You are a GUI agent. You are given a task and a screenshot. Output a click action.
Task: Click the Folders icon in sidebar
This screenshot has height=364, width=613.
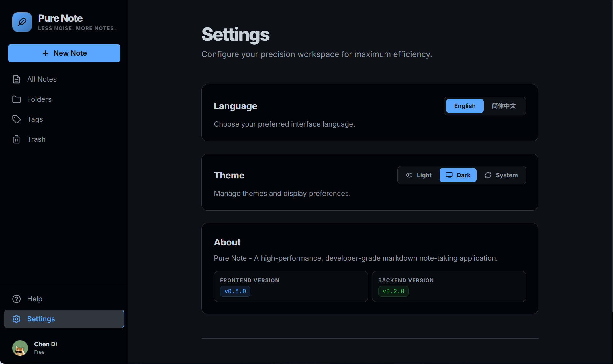point(17,99)
